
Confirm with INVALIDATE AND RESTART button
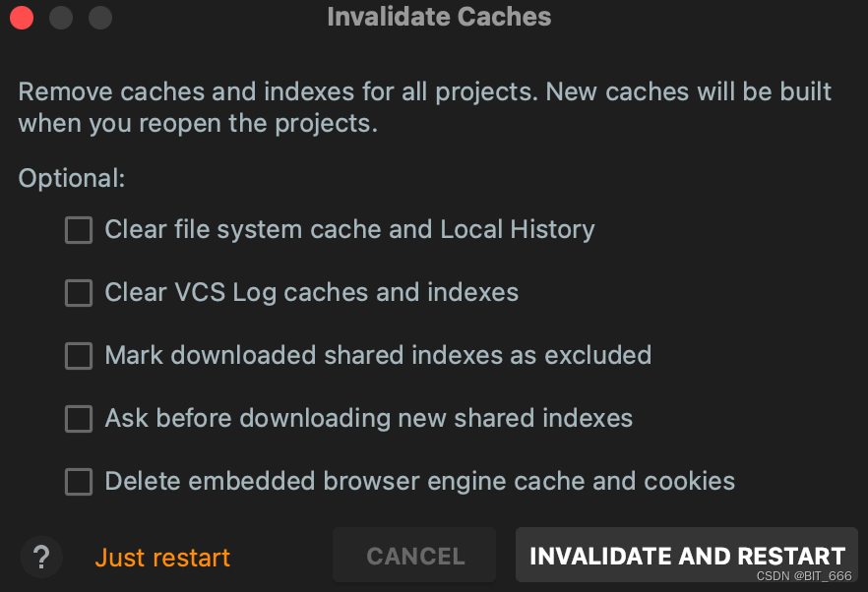(687, 556)
